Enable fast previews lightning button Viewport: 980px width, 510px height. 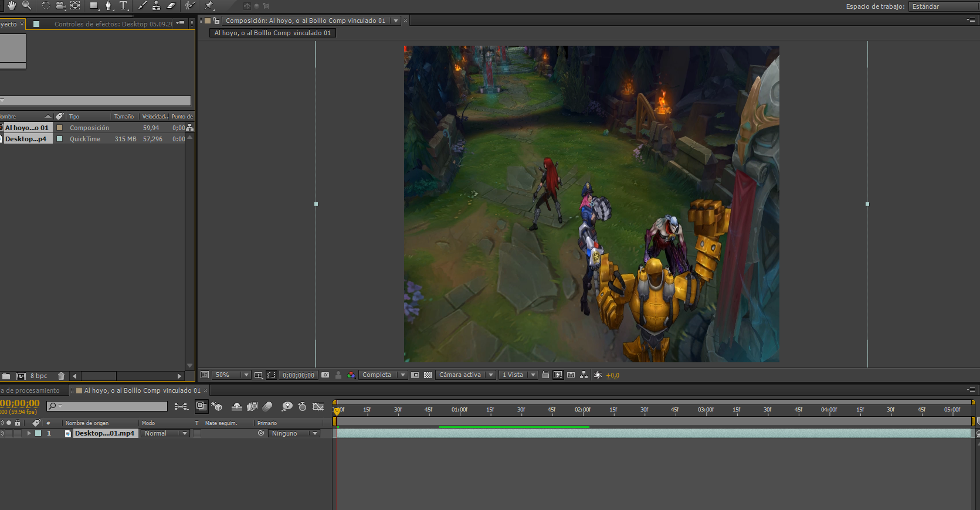point(558,375)
